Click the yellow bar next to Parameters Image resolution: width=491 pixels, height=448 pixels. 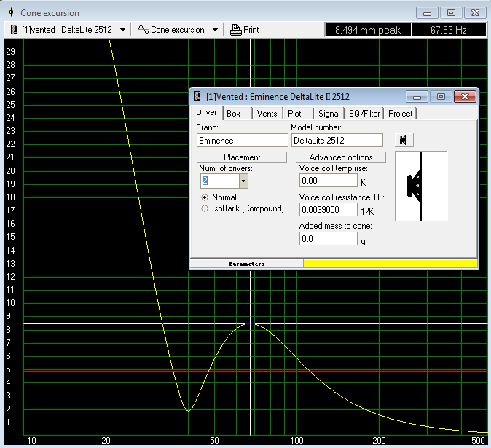390,264
